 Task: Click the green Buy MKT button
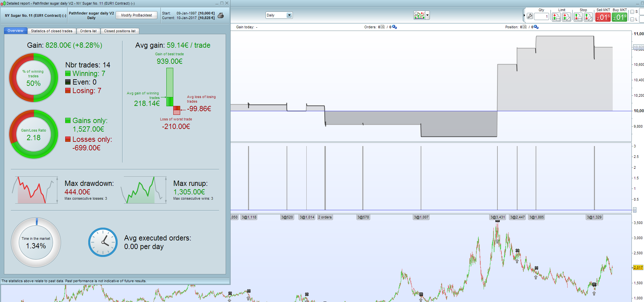point(619,17)
